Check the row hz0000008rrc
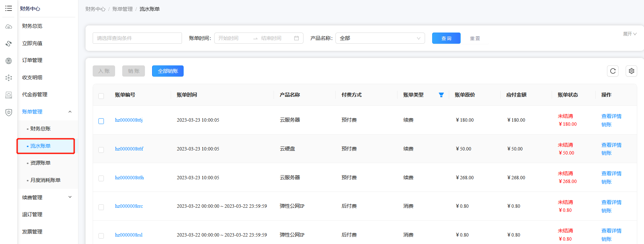Image resolution: width=644 pixels, height=244 pixels. coord(101,207)
